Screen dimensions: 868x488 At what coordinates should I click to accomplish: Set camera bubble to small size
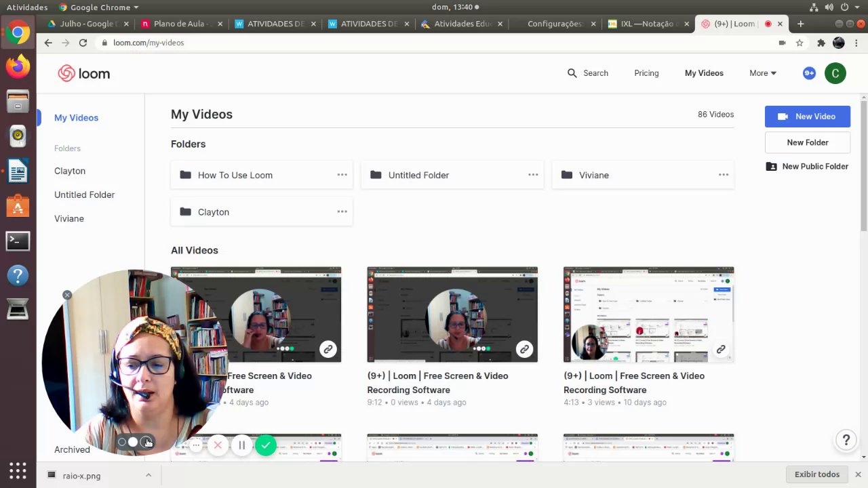pos(122,442)
